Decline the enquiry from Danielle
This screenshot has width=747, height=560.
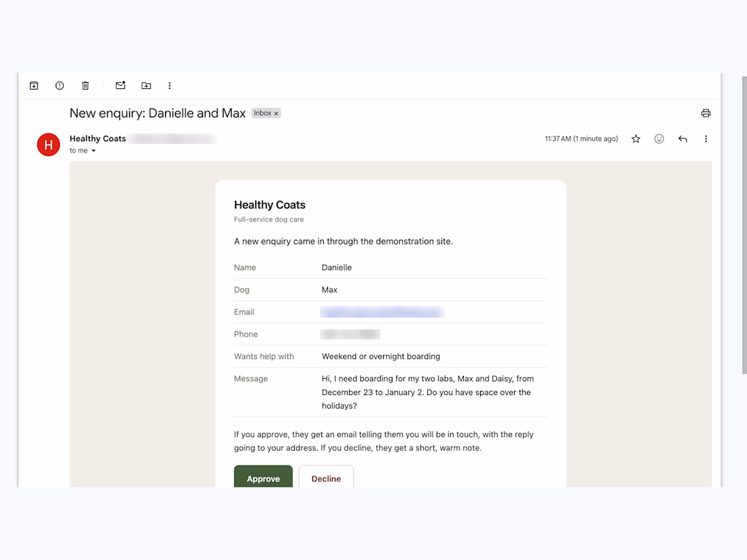pos(327,477)
